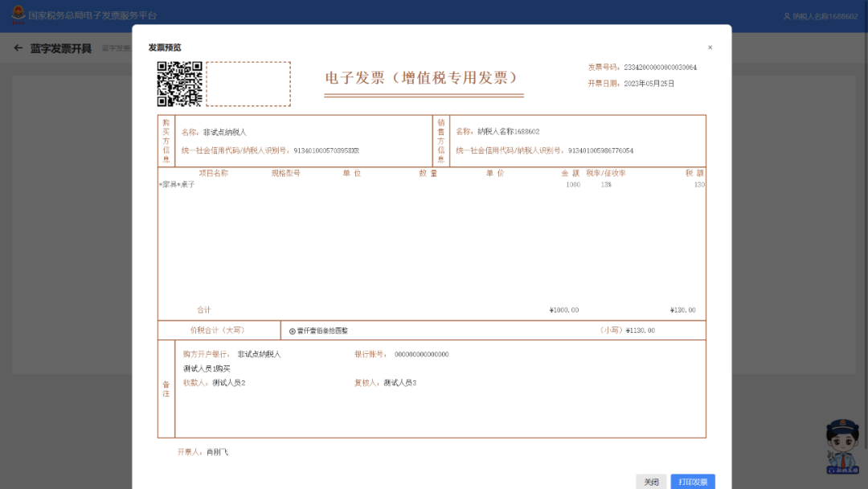Click the remark line 测试人员1购买

click(x=207, y=369)
